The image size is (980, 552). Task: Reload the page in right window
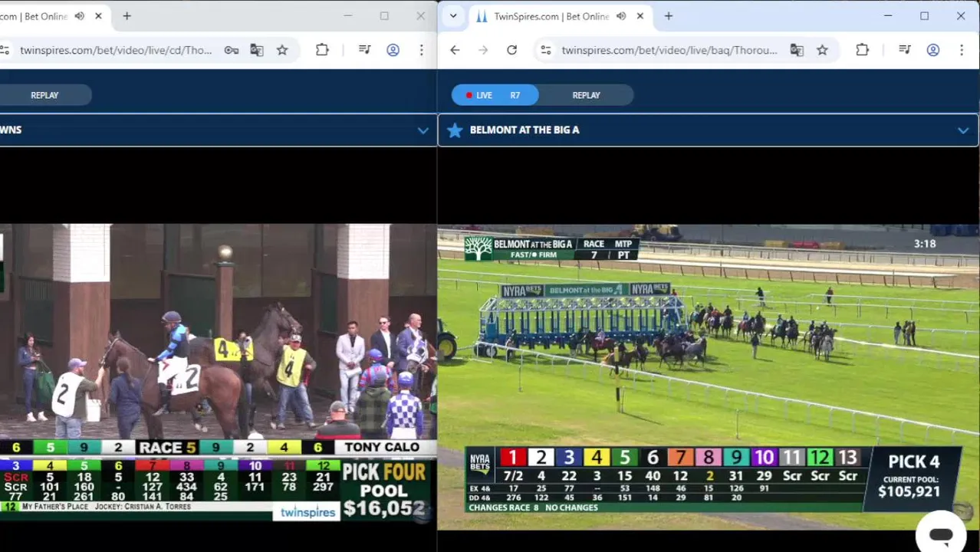pyautogui.click(x=511, y=50)
